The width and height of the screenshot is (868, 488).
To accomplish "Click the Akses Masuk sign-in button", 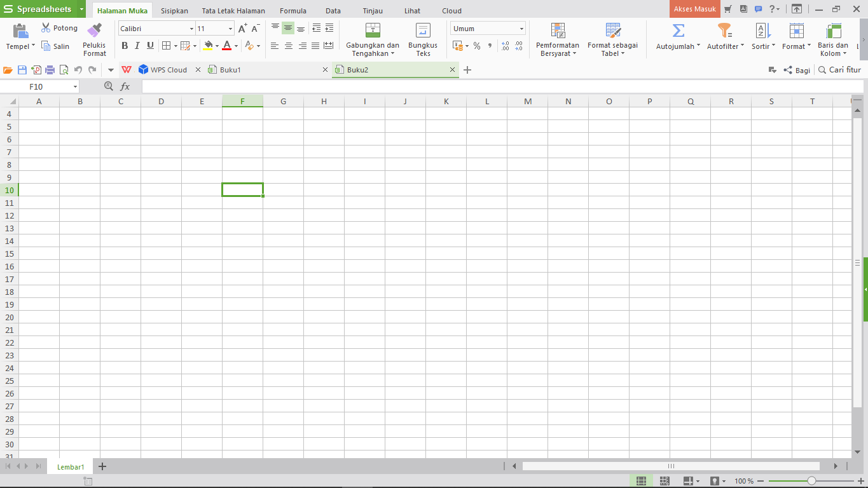I will tap(694, 9).
